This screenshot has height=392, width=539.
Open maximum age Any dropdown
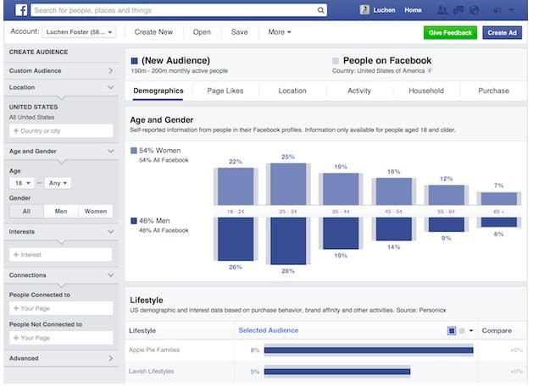click(58, 183)
